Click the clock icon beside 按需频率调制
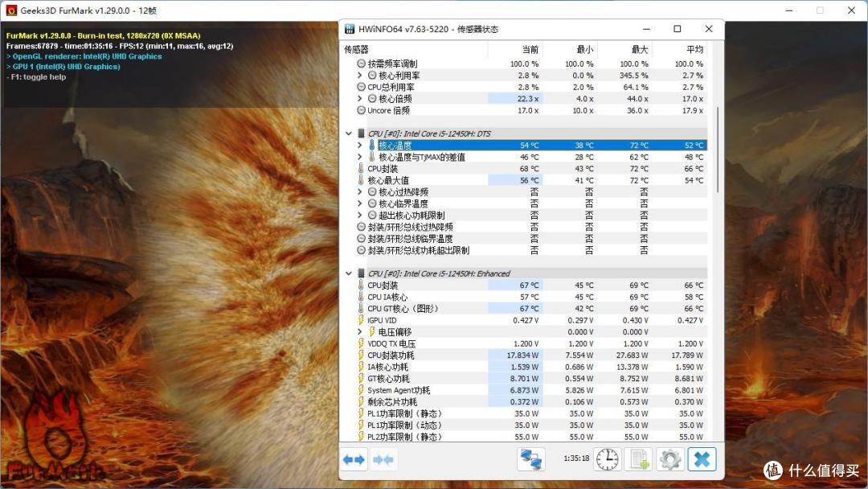Screen dimensions: 868x489 (x=361, y=64)
